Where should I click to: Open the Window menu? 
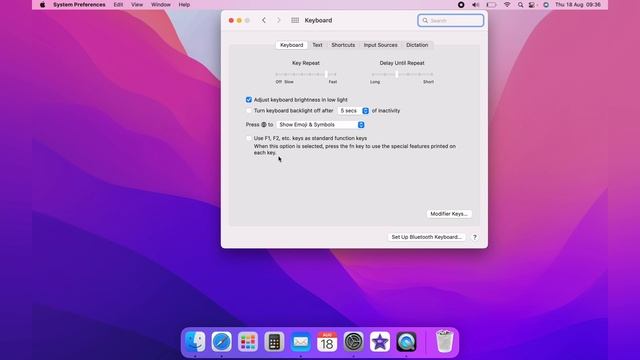(161, 4)
